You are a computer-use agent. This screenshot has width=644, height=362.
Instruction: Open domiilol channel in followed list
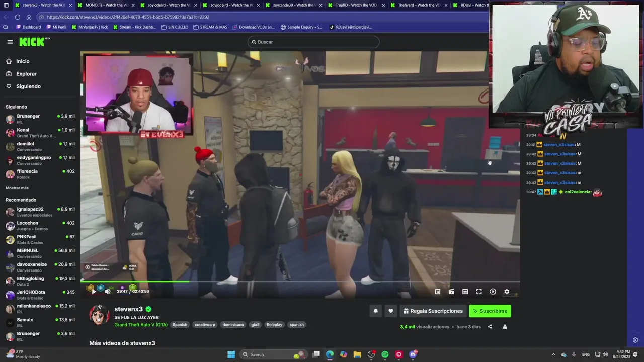40,146
